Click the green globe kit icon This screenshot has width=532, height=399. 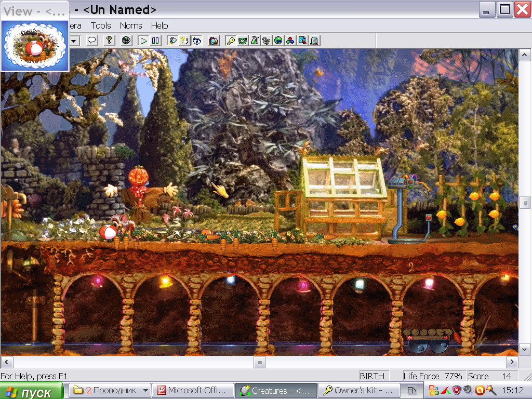coord(278,41)
